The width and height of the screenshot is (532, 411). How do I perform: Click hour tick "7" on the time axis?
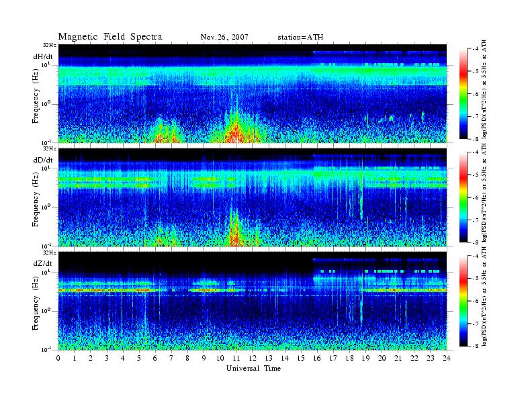point(172,359)
